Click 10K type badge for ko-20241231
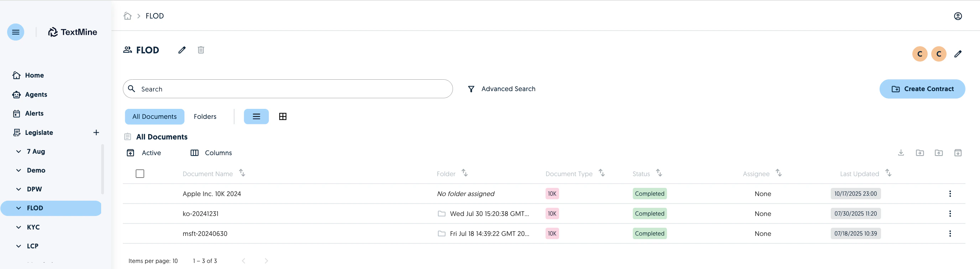 tap(552, 213)
